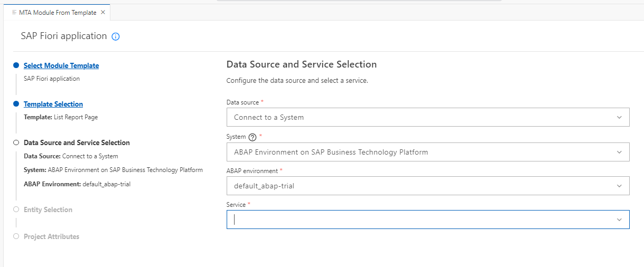Viewport: 644px width, 267px height.
Task: Click the help question-mark icon next to System
Action: (252, 137)
